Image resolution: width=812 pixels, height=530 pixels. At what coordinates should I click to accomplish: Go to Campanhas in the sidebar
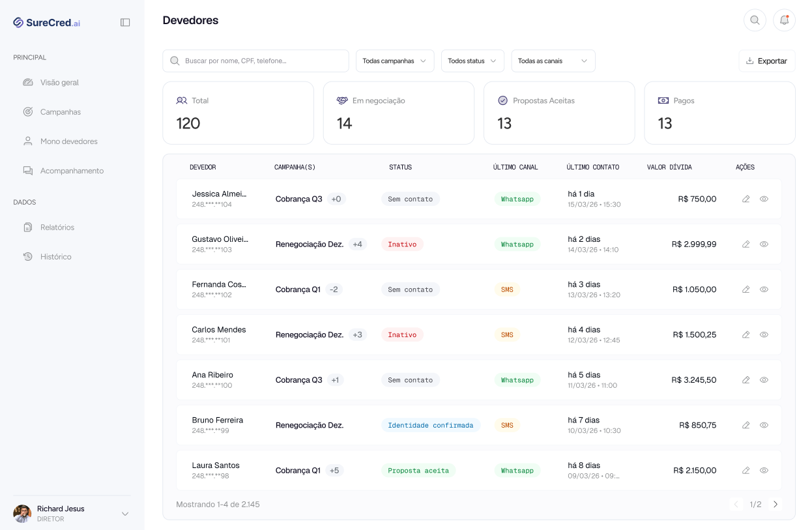pyautogui.click(x=61, y=112)
